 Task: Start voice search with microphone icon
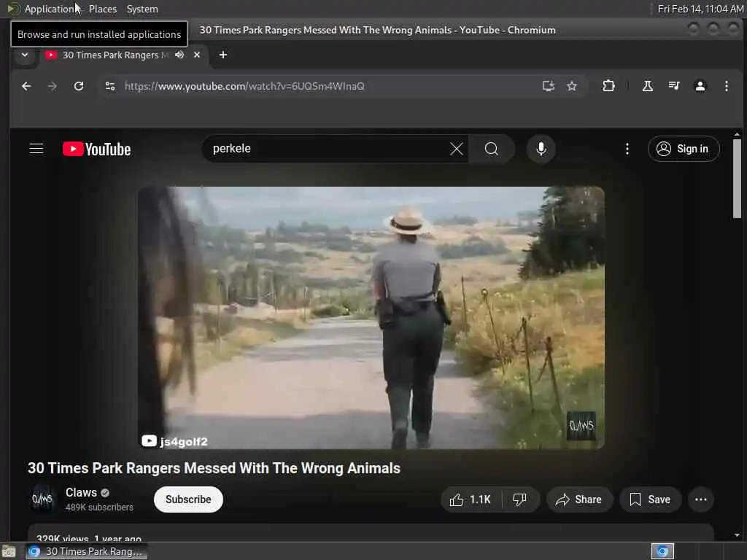click(541, 149)
